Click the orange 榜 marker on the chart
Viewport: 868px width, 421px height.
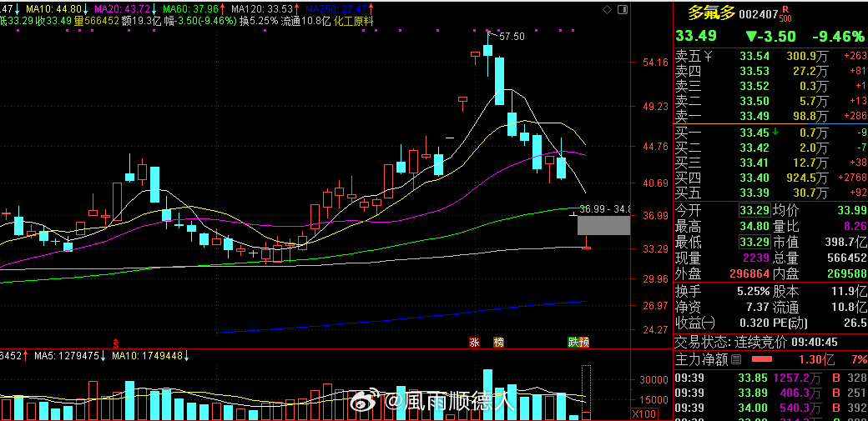point(499,343)
